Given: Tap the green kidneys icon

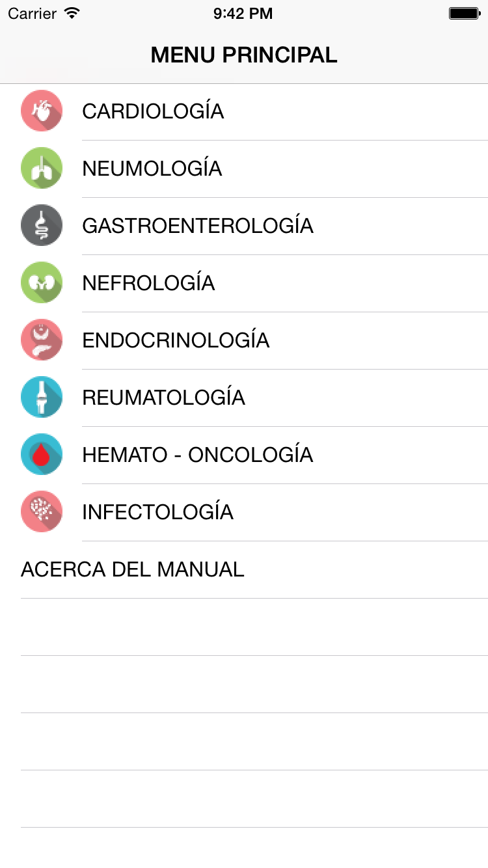Looking at the screenshot, I should point(42,283).
